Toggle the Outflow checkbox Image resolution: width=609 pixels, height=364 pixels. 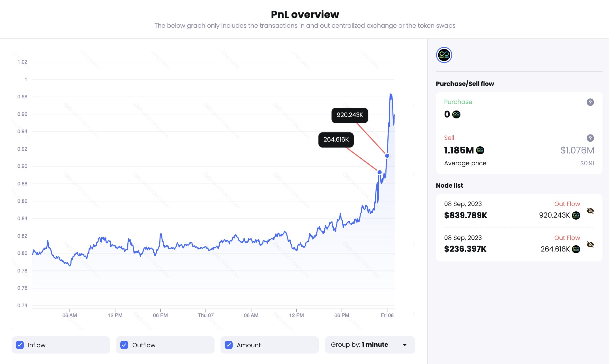coord(124,345)
